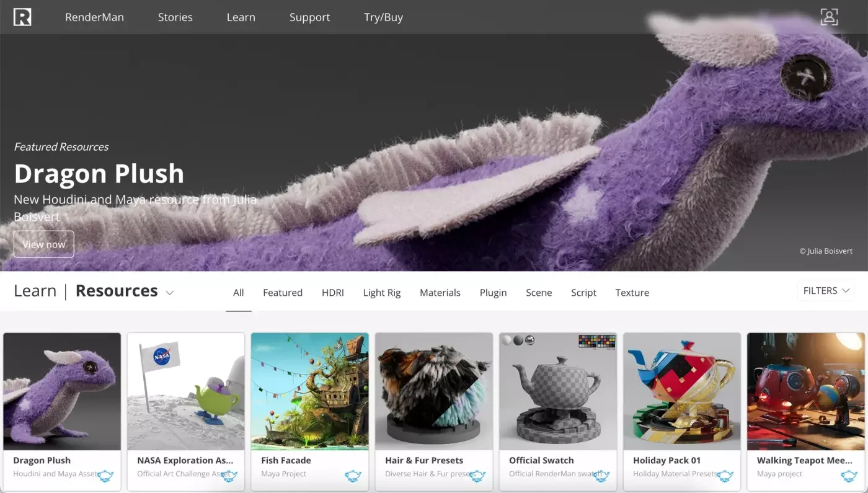Click teapot icon on Official Swatch card
Screen dimensions: 868x493
pyautogui.click(x=601, y=476)
